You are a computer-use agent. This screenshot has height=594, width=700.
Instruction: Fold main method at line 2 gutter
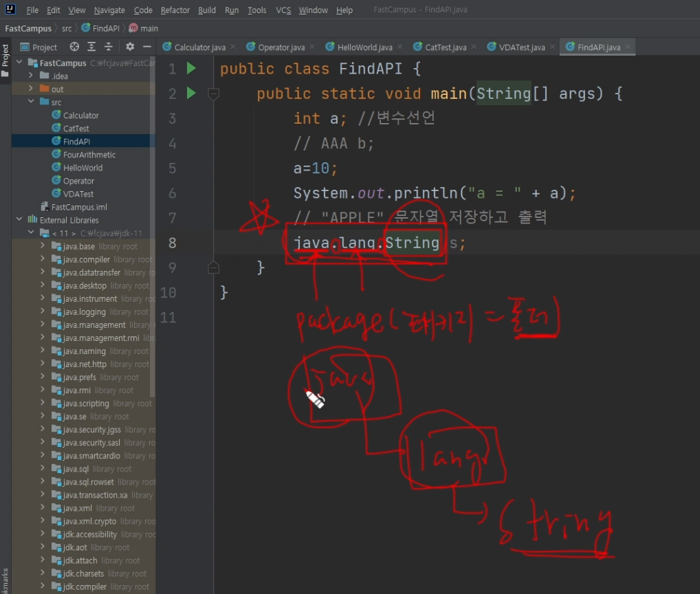pyautogui.click(x=213, y=93)
